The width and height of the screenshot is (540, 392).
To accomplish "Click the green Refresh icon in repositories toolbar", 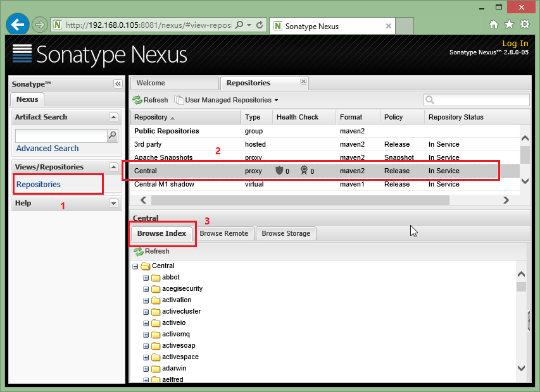I will tap(137, 100).
